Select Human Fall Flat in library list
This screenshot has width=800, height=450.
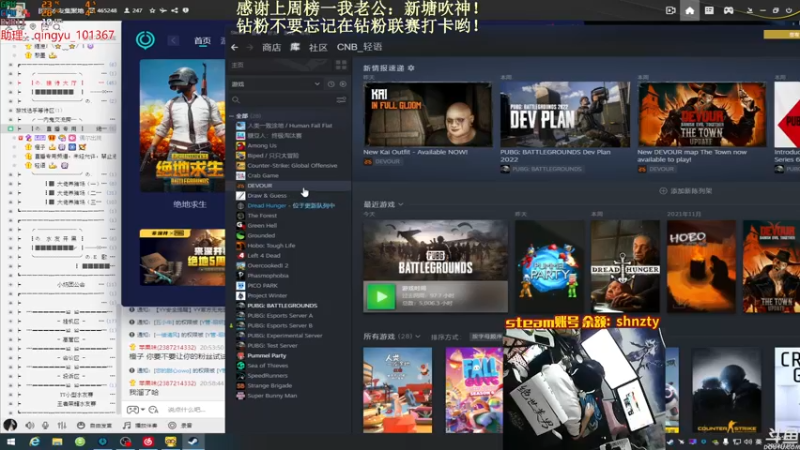290,126
